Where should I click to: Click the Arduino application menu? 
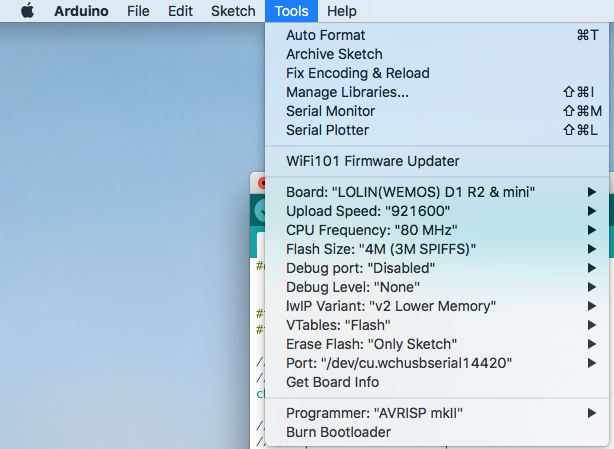pos(83,11)
